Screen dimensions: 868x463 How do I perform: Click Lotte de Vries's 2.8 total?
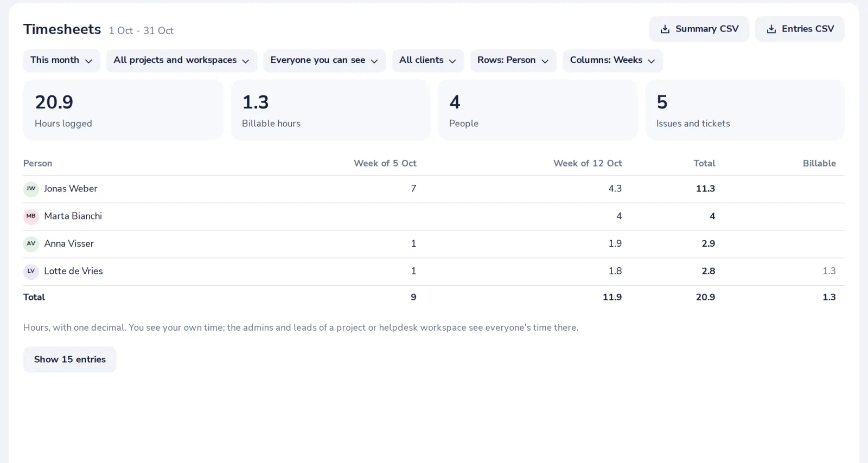tap(708, 271)
